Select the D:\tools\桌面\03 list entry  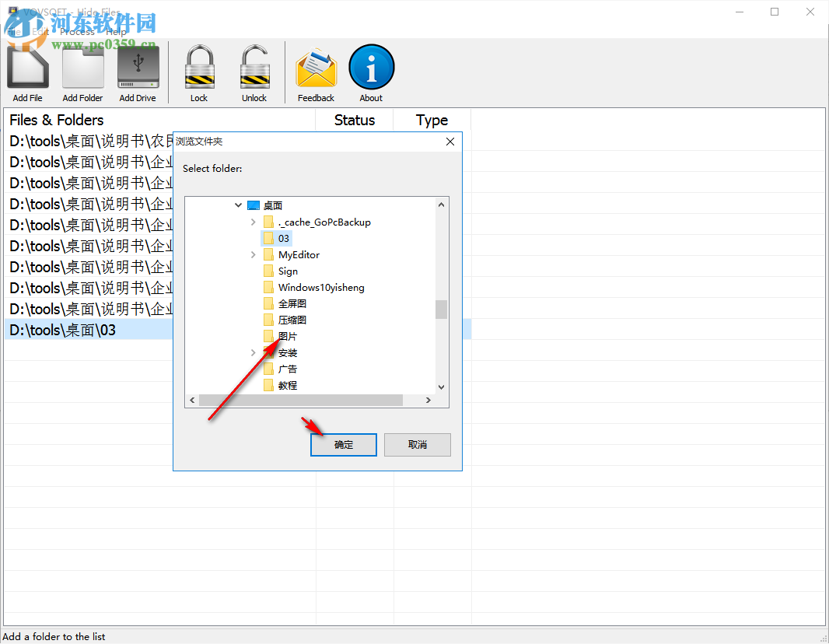pyautogui.click(x=62, y=329)
